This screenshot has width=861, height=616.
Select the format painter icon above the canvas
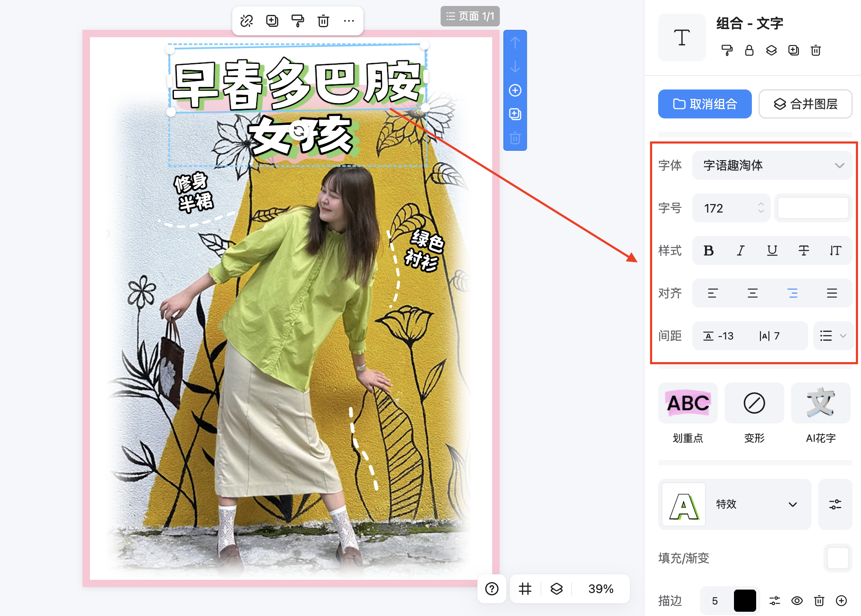[298, 20]
